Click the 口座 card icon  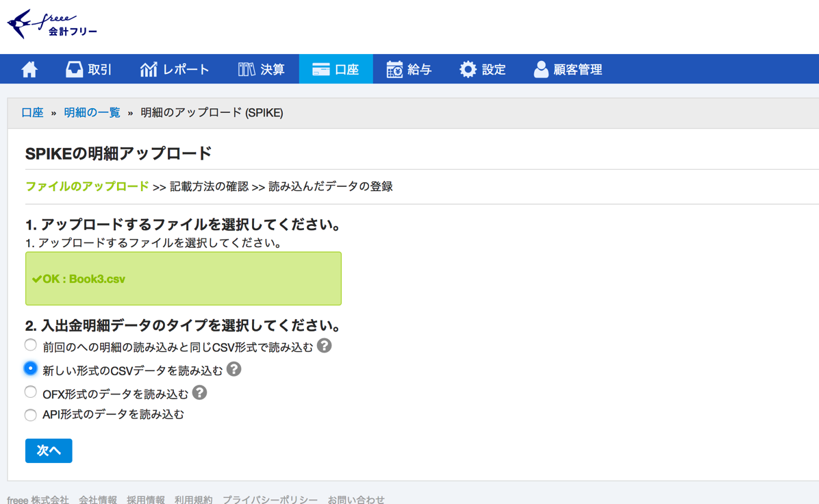(x=320, y=69)
